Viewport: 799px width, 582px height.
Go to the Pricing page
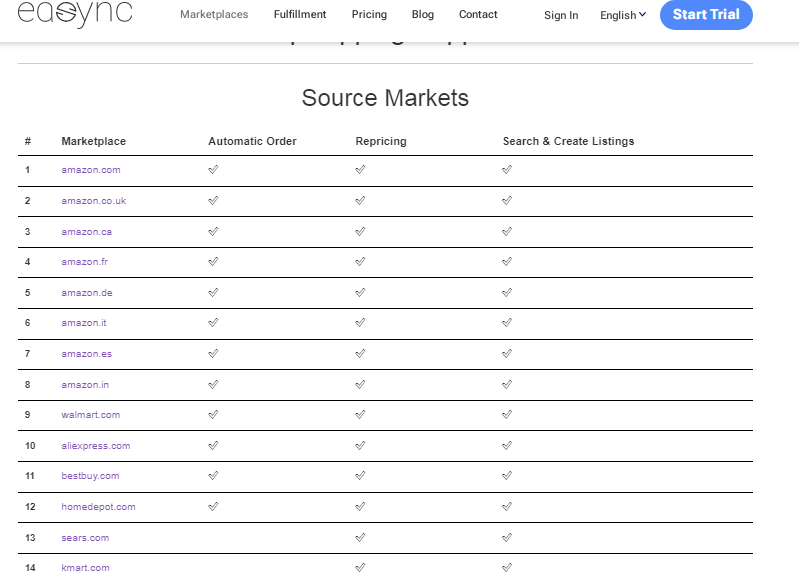pyautogui.click(x=369, y=14)
